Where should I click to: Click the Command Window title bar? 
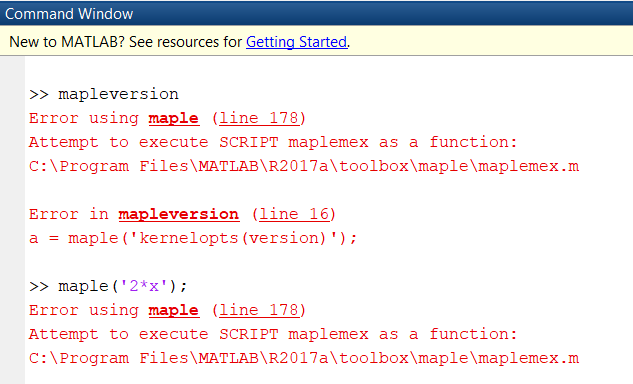click(316, 13)
